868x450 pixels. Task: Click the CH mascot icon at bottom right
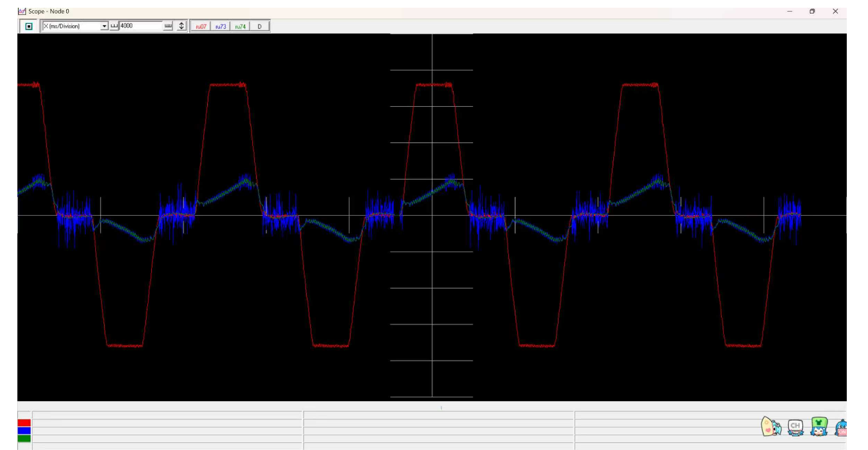(795, 427)
